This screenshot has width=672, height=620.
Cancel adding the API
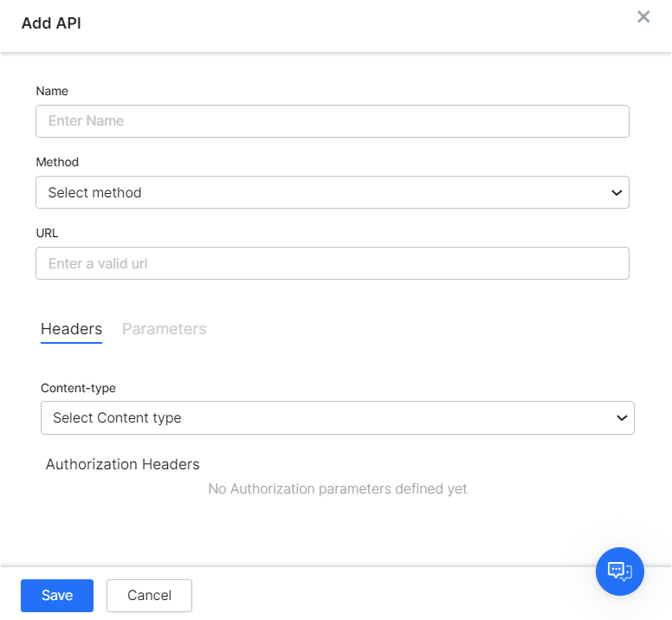click(x=149, y=595)
